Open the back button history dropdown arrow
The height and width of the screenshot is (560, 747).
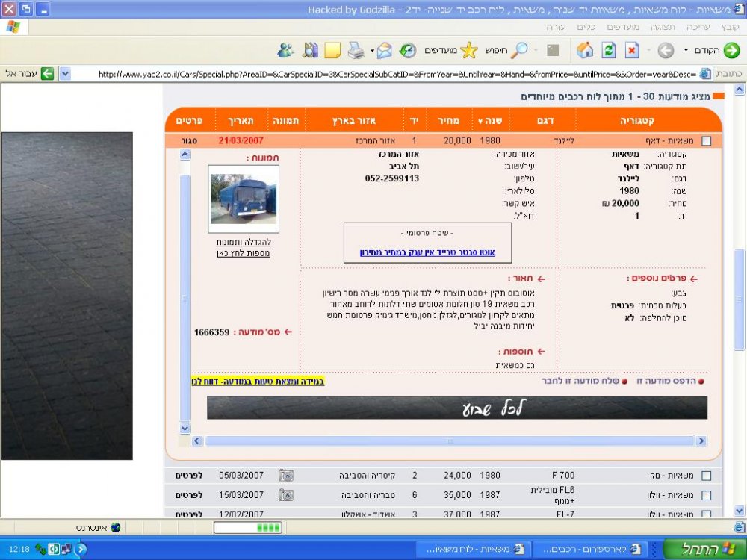[686, 50]
